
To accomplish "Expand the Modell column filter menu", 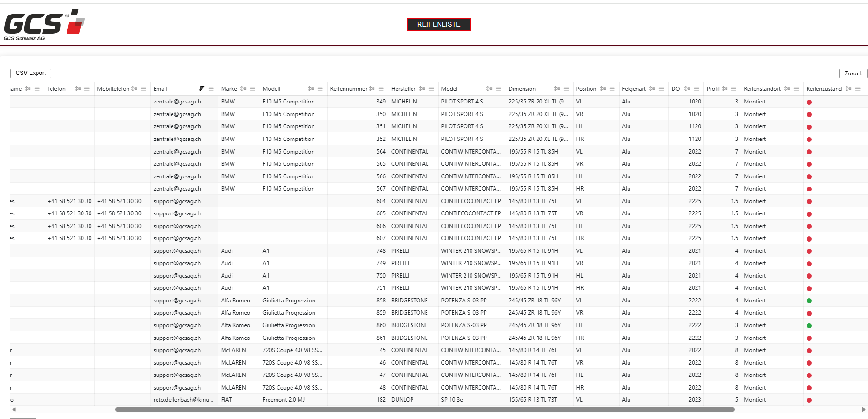I will pos(320,89).
